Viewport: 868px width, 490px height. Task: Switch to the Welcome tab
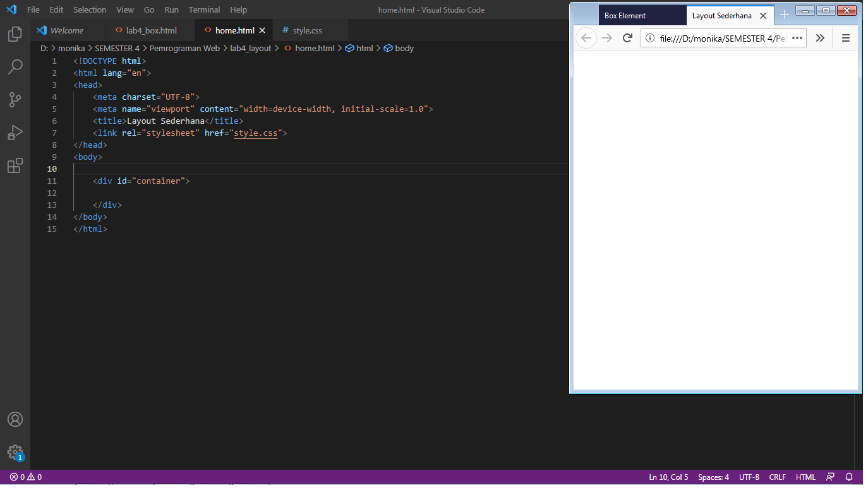[67, 30]
